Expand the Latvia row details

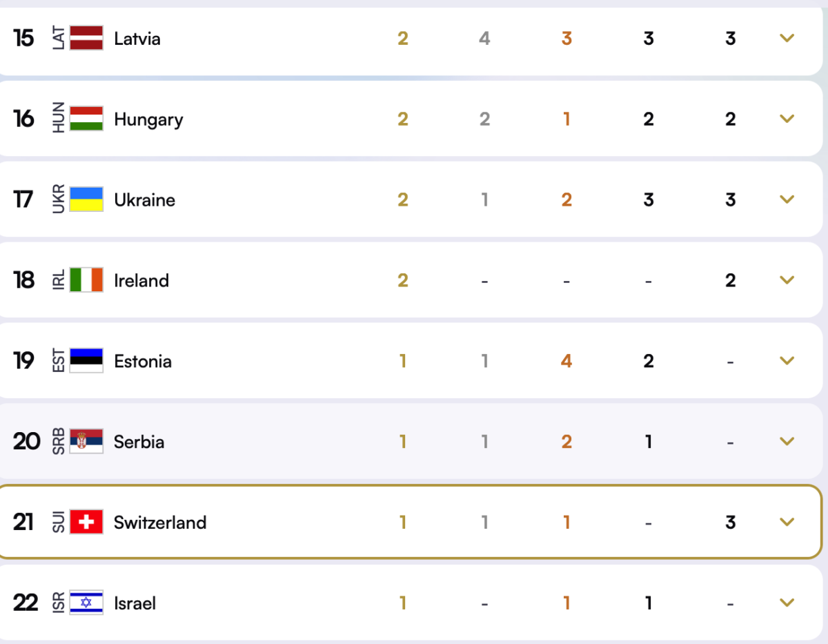787,38
